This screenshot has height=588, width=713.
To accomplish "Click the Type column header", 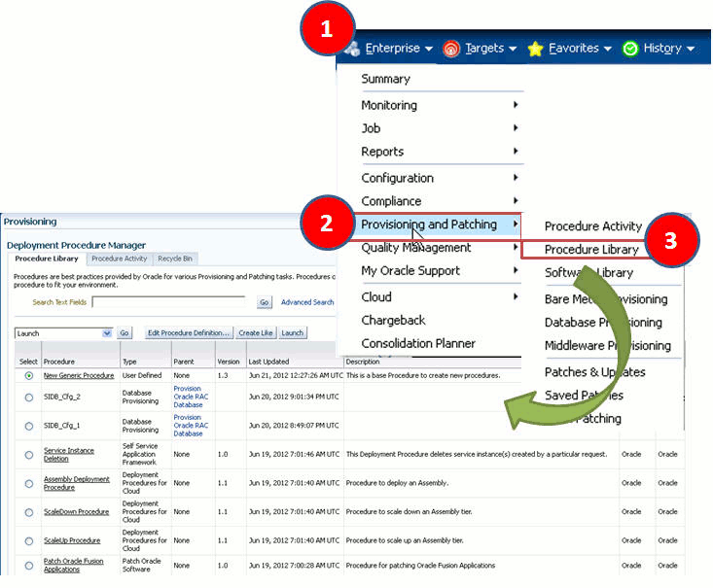I will [x=129, y=362].
